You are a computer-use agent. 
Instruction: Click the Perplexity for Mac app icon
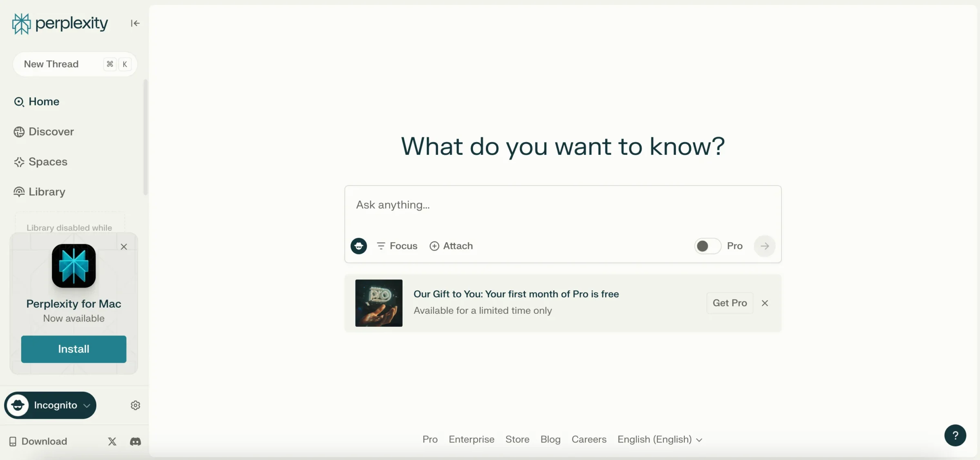74,266
